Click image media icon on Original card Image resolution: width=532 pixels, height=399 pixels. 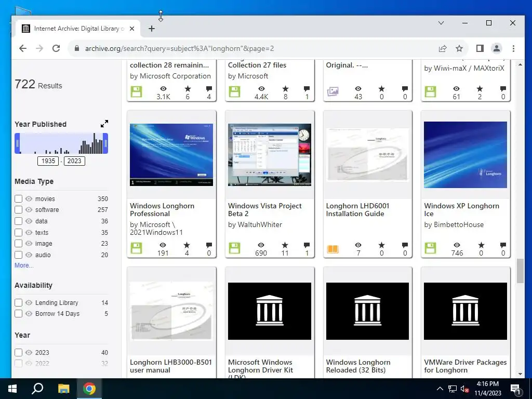(332, 91)
